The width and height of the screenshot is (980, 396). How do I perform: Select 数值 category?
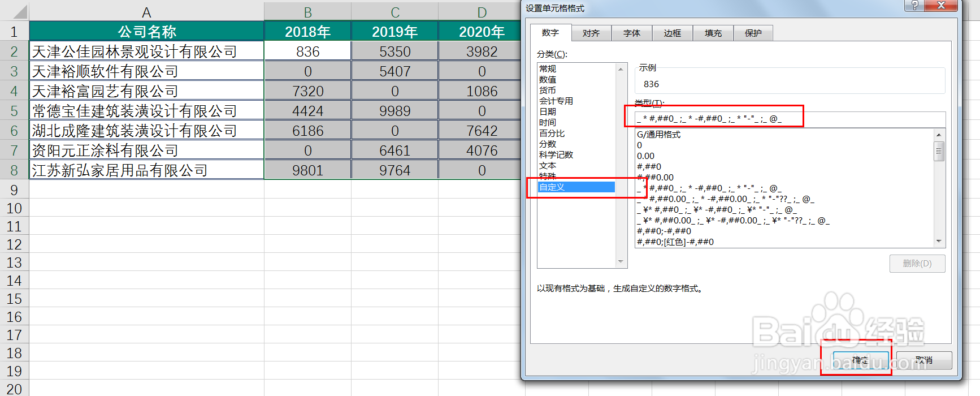click(576, 79)
